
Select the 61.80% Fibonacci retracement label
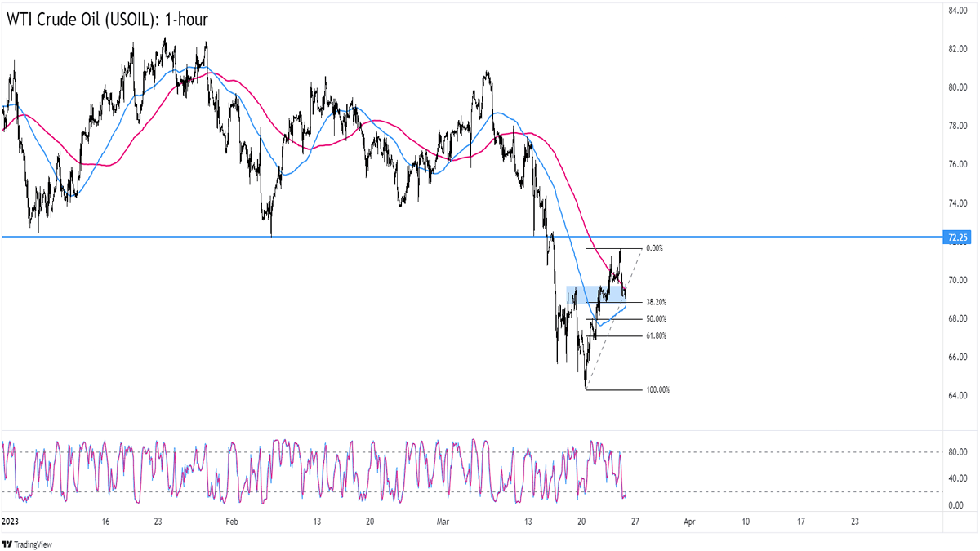tap(656, 335)
